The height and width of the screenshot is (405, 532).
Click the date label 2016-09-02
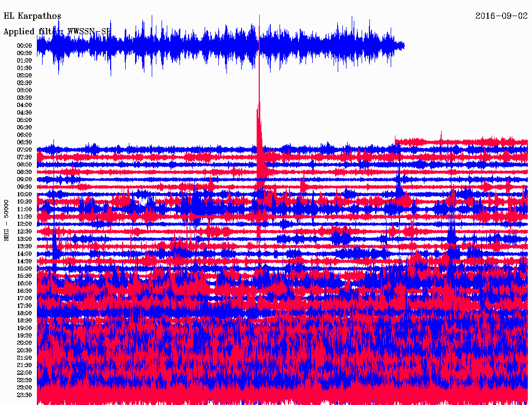pyautogui.click(x=501, y=16)
